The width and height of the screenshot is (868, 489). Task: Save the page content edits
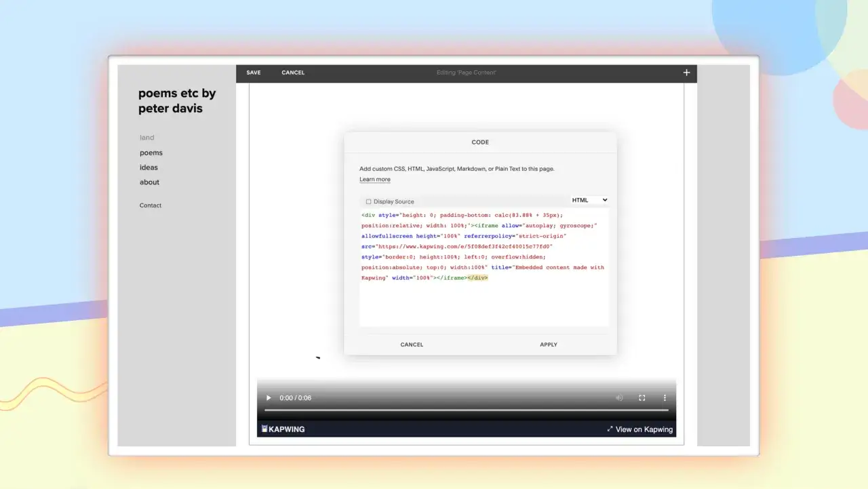coord(253,72)
